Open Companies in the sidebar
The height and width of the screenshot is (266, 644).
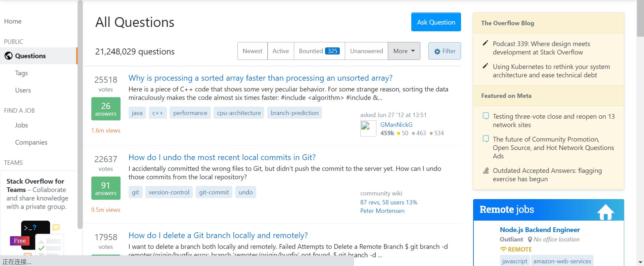click(31, 142)
